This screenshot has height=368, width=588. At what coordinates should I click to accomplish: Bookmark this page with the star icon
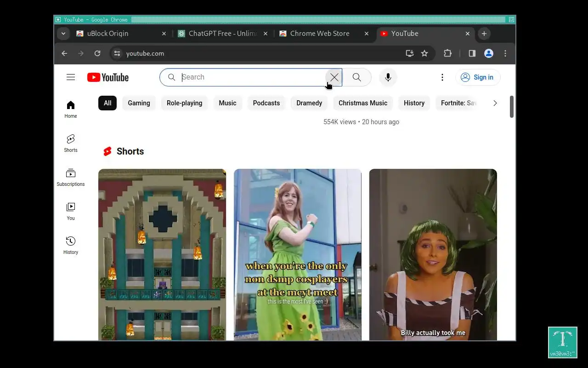pyautogui.click(x=424, y=53)
